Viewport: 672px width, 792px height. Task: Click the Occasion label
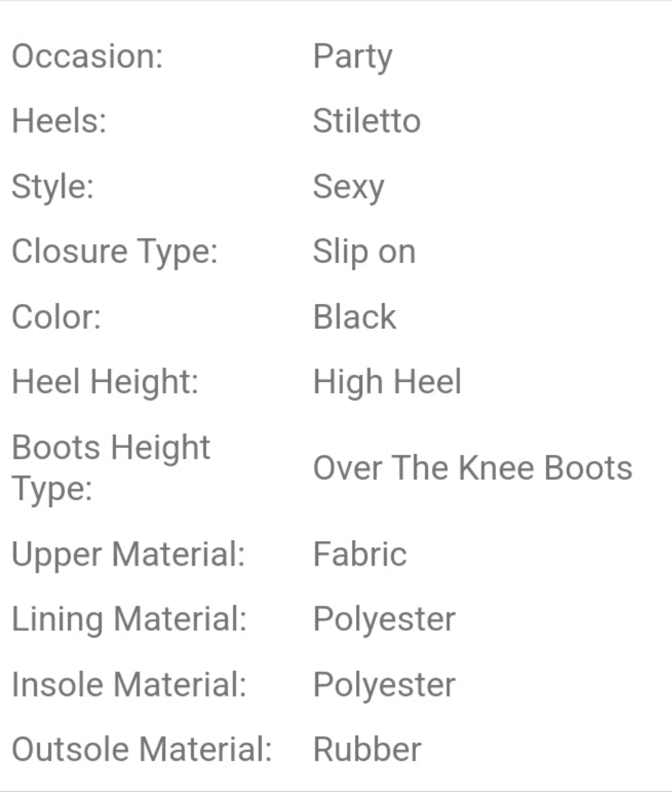pos(87,56)
